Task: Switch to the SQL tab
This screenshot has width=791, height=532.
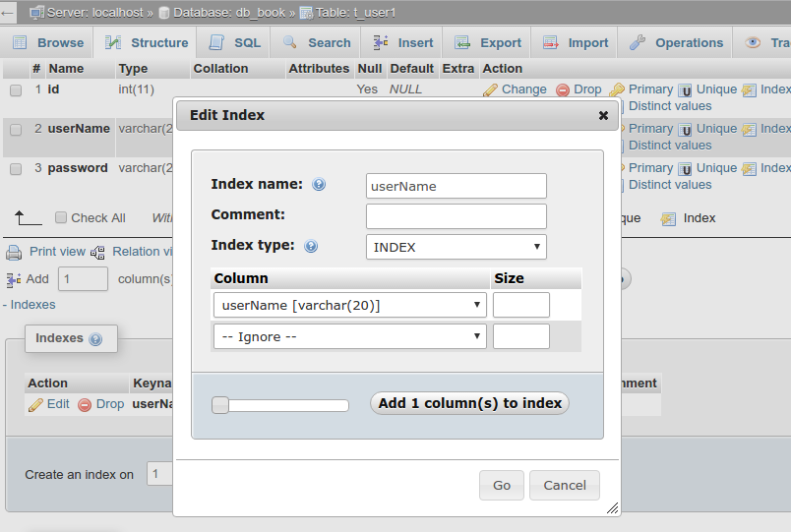Action: [x=235, y=43]
